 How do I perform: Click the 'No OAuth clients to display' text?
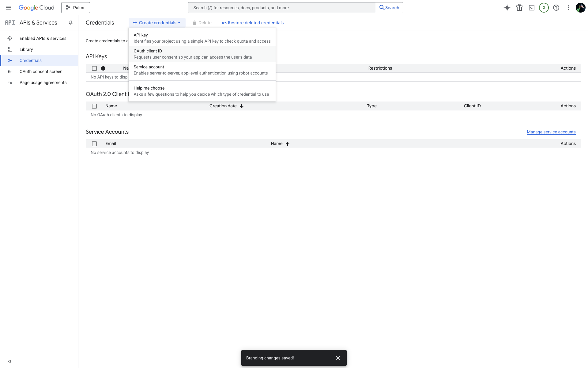point(116,115)
